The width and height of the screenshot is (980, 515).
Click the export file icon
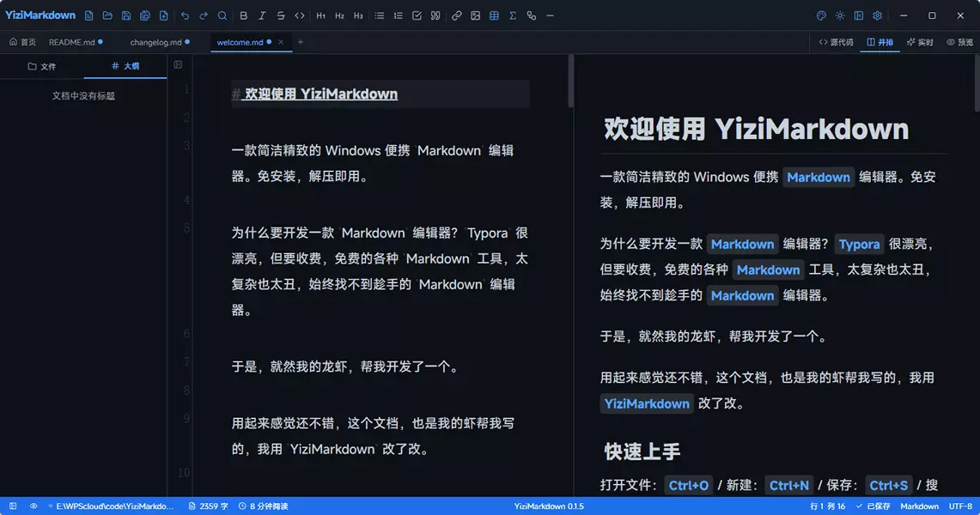pos(164,15)
